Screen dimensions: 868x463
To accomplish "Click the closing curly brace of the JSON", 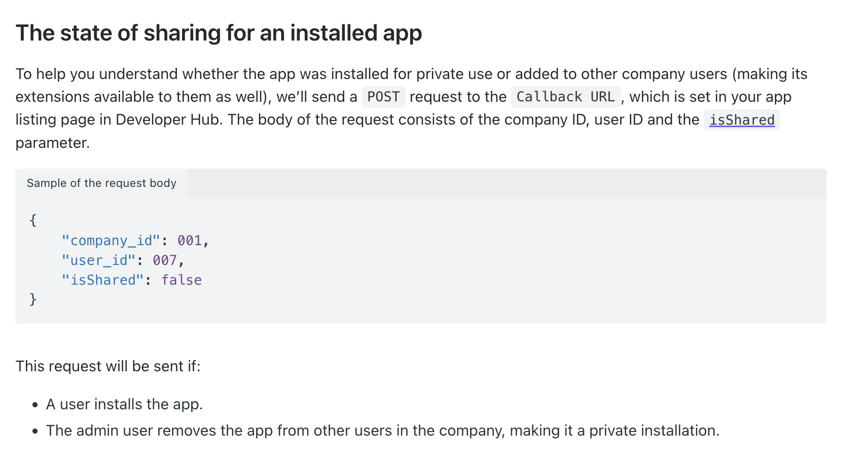I will [33, 299].
